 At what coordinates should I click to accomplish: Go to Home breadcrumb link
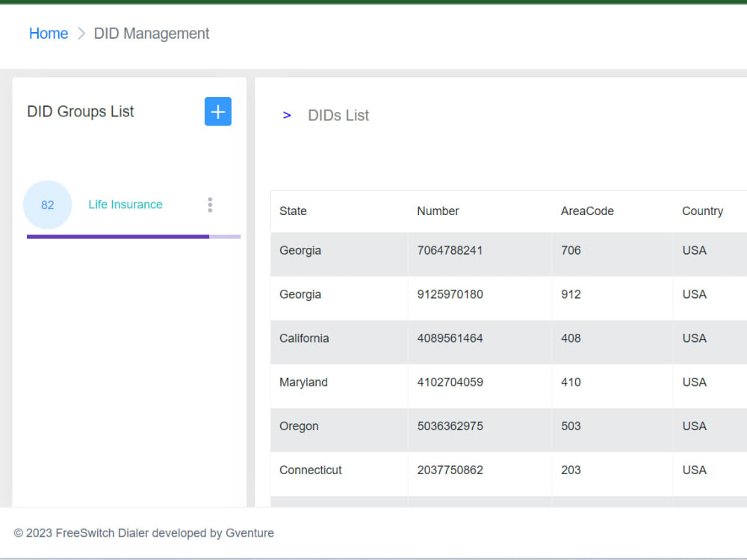(x=49, y=34)
